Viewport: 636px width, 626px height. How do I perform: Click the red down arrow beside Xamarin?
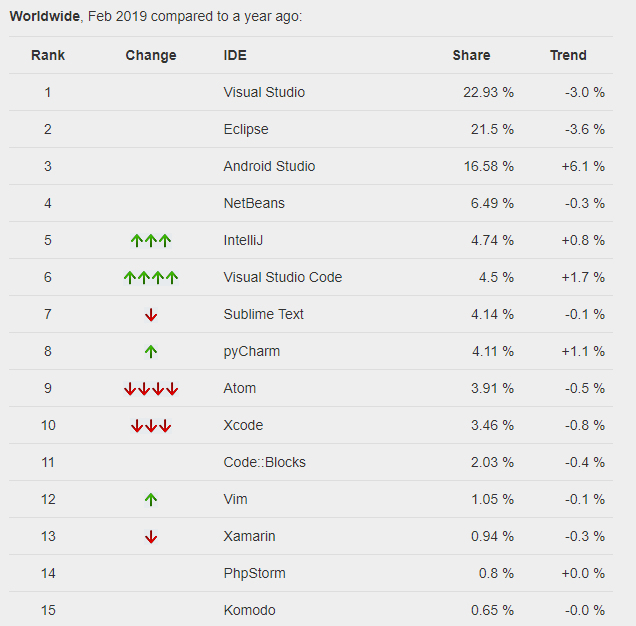(151, 536)
